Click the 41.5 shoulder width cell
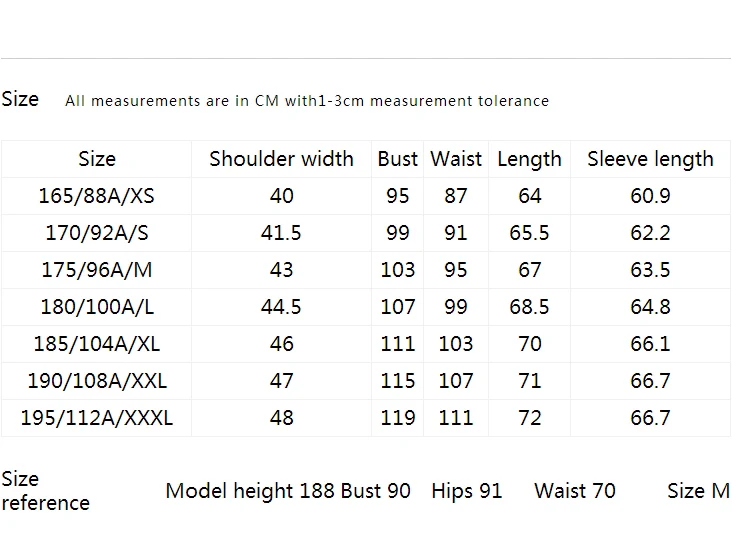 [x=281, y=233]
